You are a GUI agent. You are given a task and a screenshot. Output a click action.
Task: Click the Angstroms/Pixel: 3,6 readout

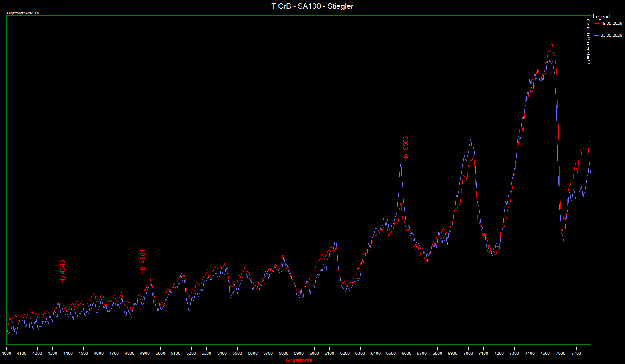point(23,13)
